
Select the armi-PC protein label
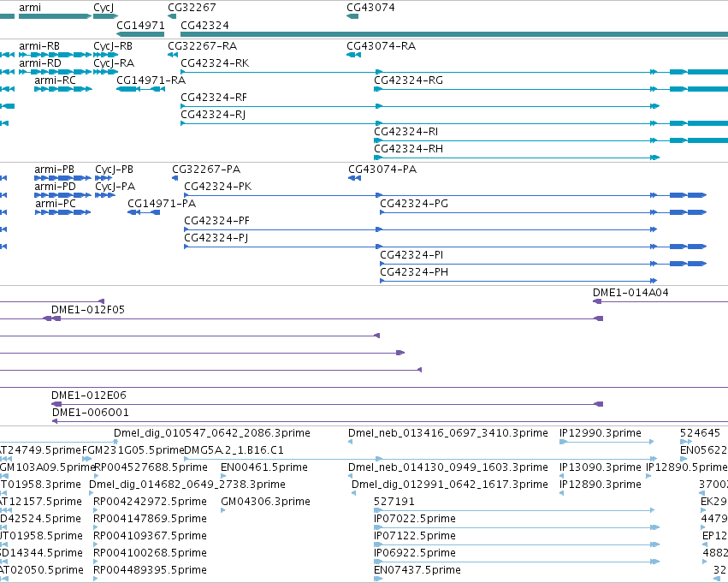(x=56, y=204)
